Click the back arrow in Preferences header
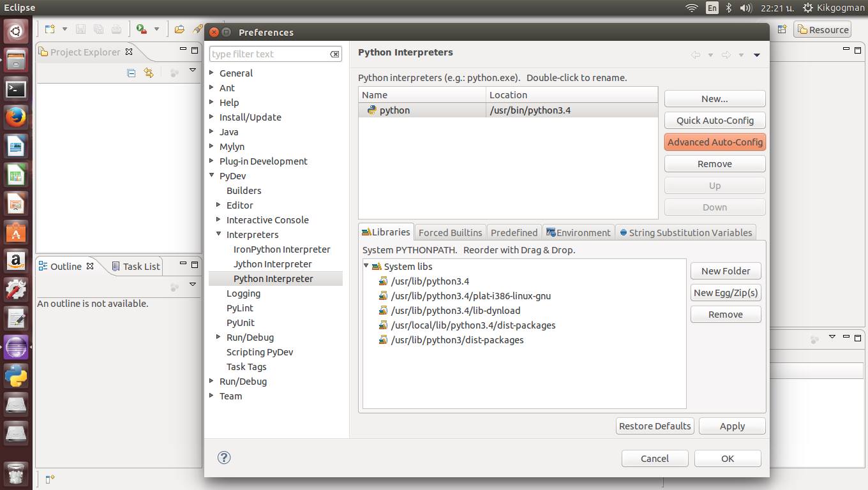This screenshot has height=490, width=868. [696, 55]
